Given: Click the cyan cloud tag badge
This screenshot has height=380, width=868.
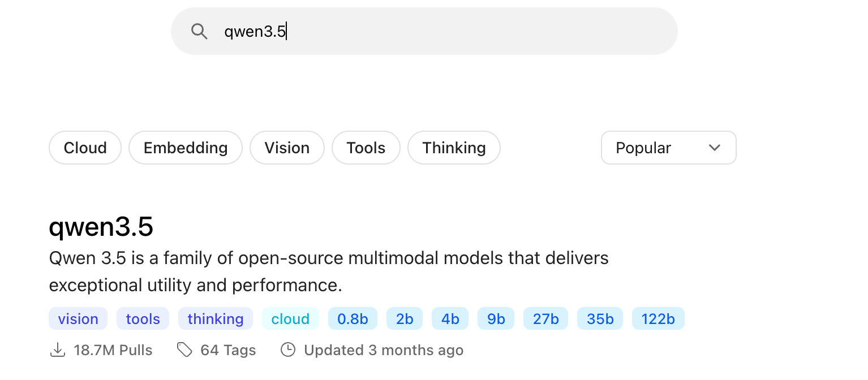Looking at the screenshot, I should tap(290, 319).
